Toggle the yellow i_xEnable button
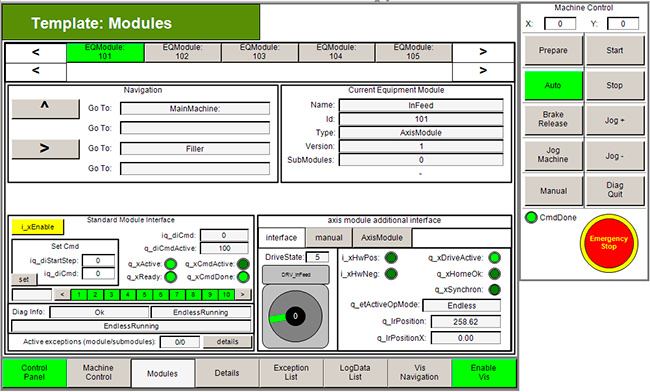This screenshot has width=650, height=392. 38,227
